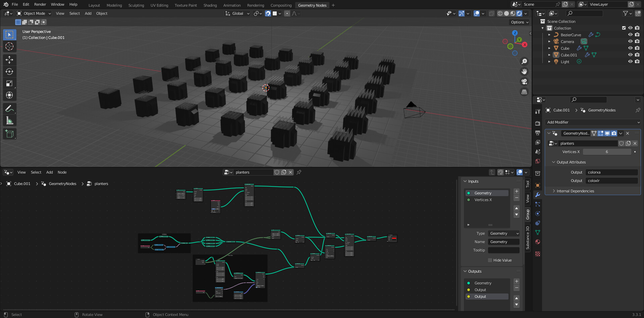This screenshot has height=318, width=644.
Task: Open the Output properties tab
Action: pyautogui.click(x=538, y=133)
